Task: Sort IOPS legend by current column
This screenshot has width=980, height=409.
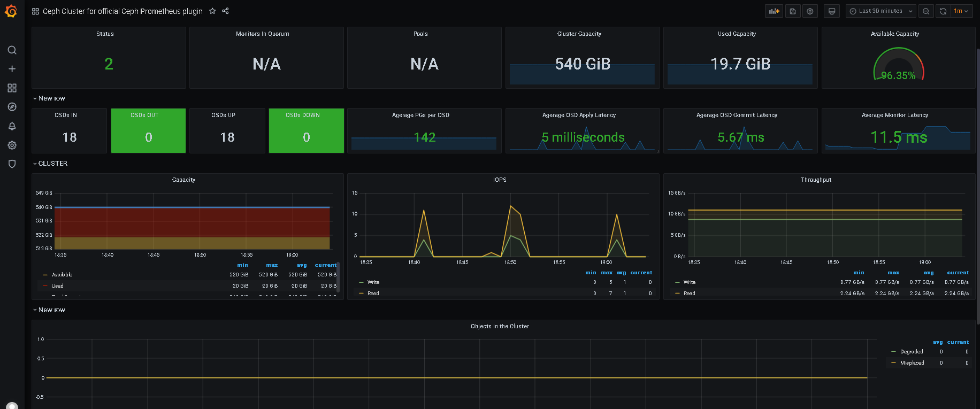Action: point(641,273)
